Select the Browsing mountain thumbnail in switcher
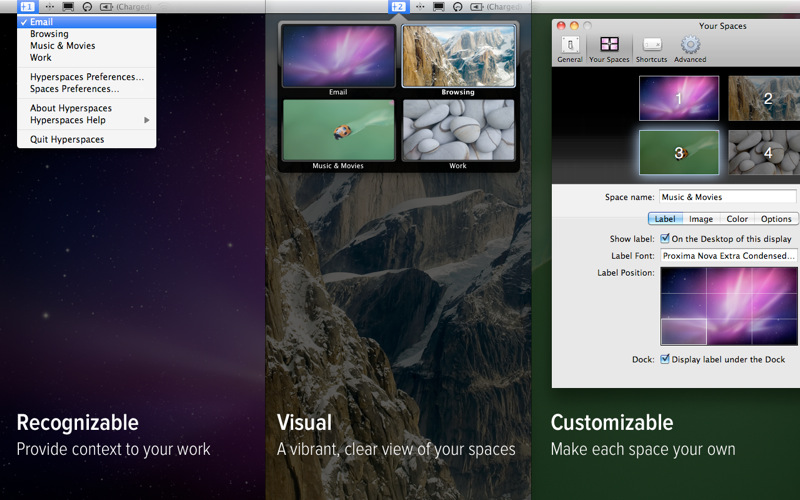The image size is (800, 500). click(x=458, y=56)
